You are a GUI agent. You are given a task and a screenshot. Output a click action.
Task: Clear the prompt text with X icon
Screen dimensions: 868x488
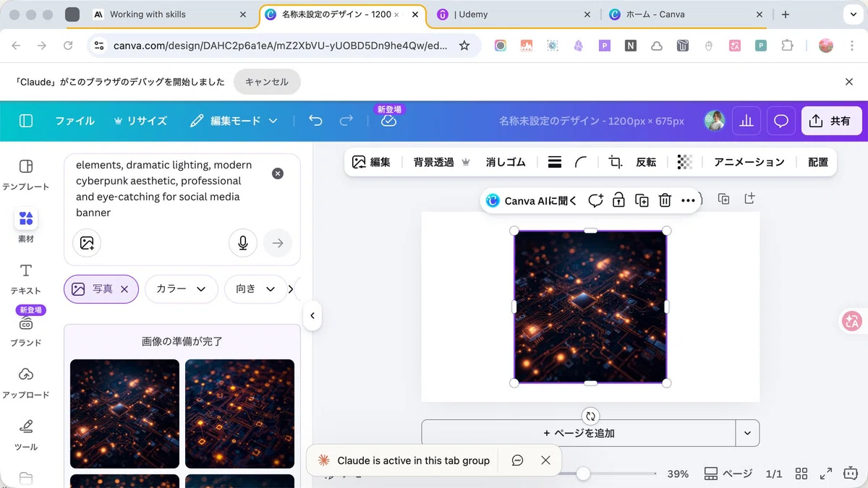click(x=278, y=174)
